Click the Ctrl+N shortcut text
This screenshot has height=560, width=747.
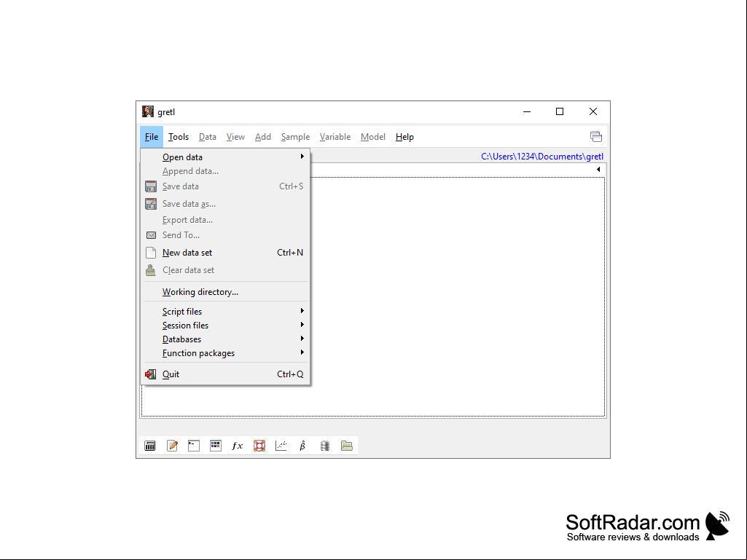click(290, 253)
